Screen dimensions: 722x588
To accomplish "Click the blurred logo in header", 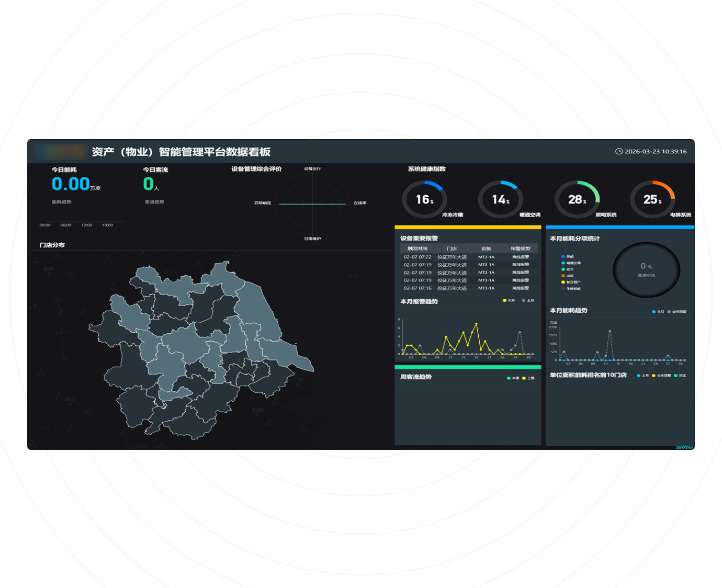I will [x=60, y=152].
